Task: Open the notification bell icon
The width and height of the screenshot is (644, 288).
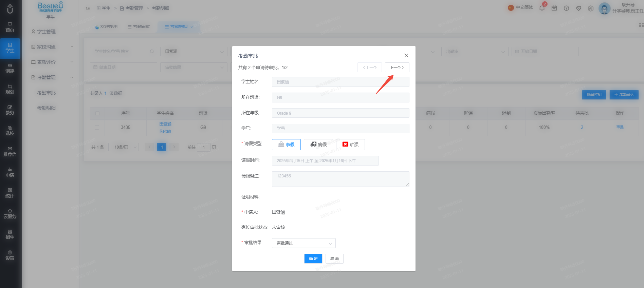Action: pyautogui.click(x=542, y=8)
